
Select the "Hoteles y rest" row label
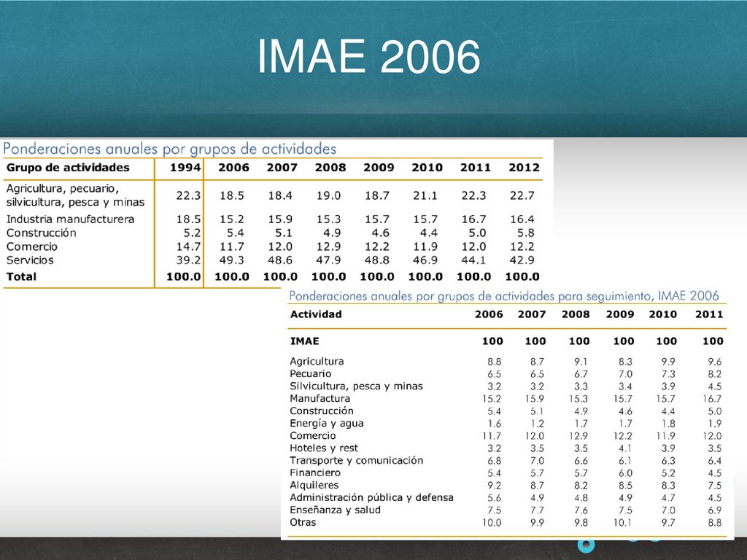323,448
